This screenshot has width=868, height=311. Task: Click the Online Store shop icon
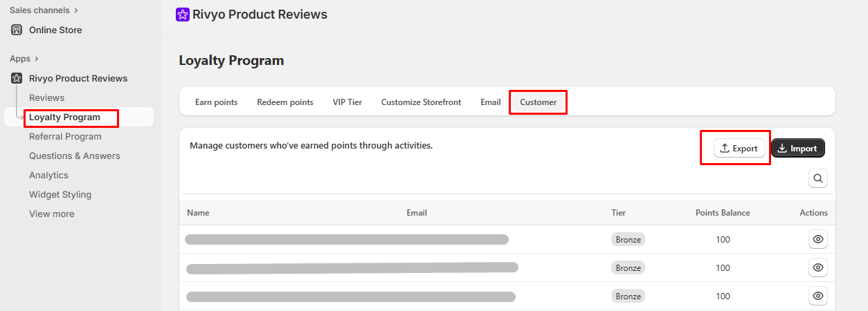coord(17,30)
